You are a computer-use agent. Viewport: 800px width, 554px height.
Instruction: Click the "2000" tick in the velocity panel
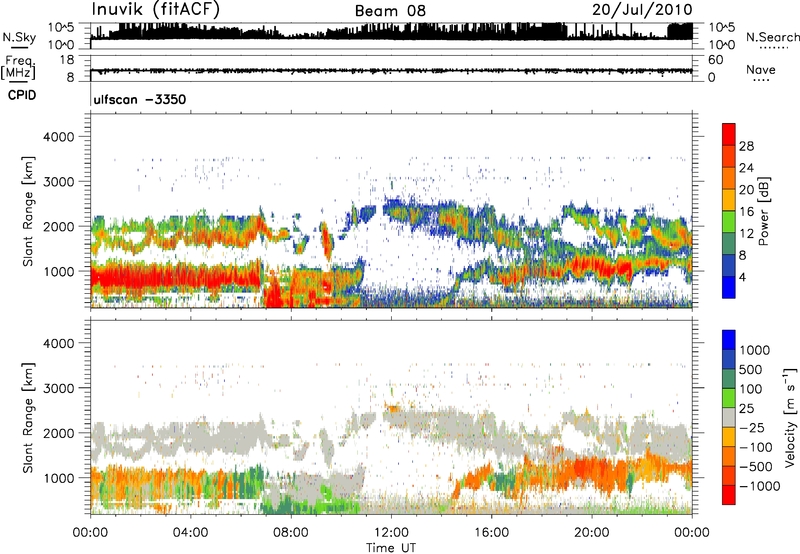click(58, 433)
